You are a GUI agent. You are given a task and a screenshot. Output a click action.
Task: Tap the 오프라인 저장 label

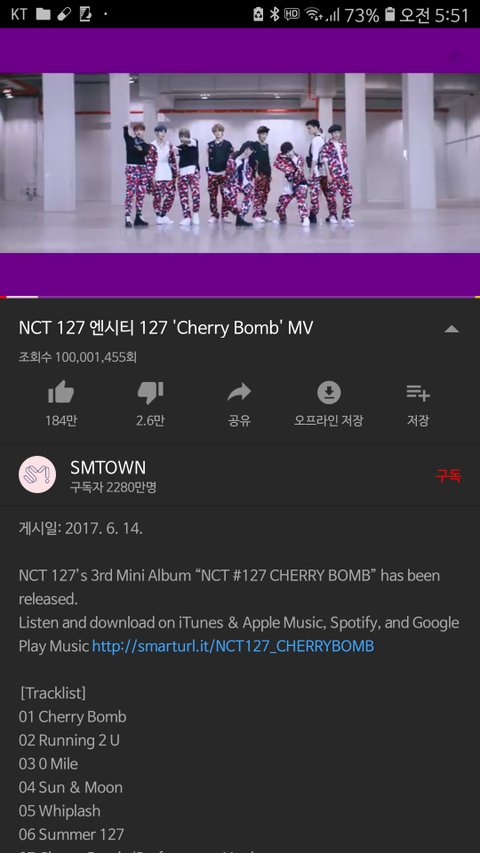pyautogui.click(x=329, y=421)
